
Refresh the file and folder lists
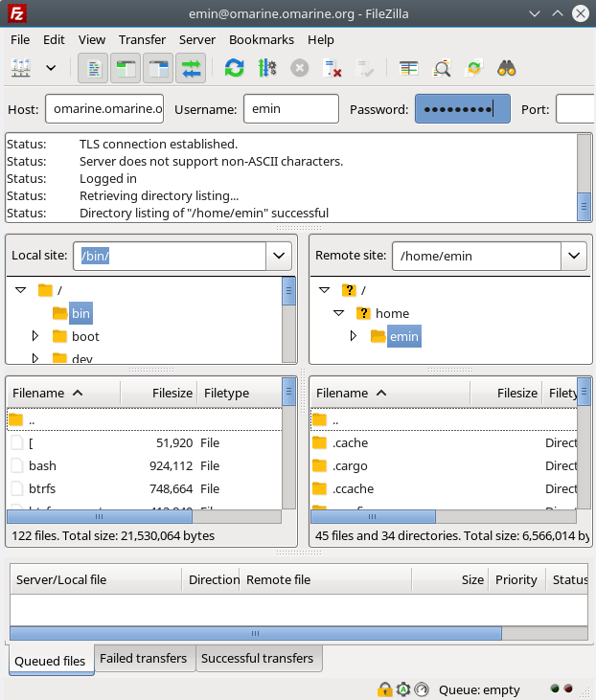pyautogui.click(x=234, y=68)
